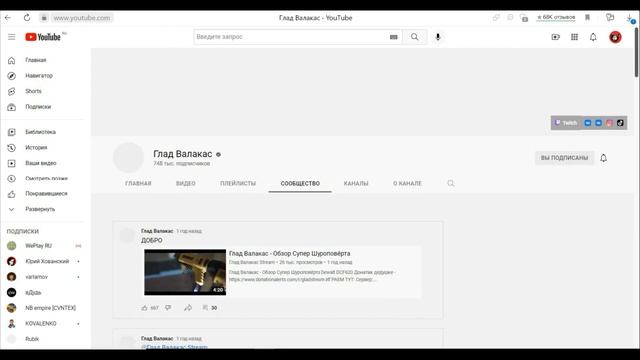Viewport: 640px width, 360px height.
Task: Open the 68K отзывов reviews link
Action: pyautogui.click(x=556, y=18)
